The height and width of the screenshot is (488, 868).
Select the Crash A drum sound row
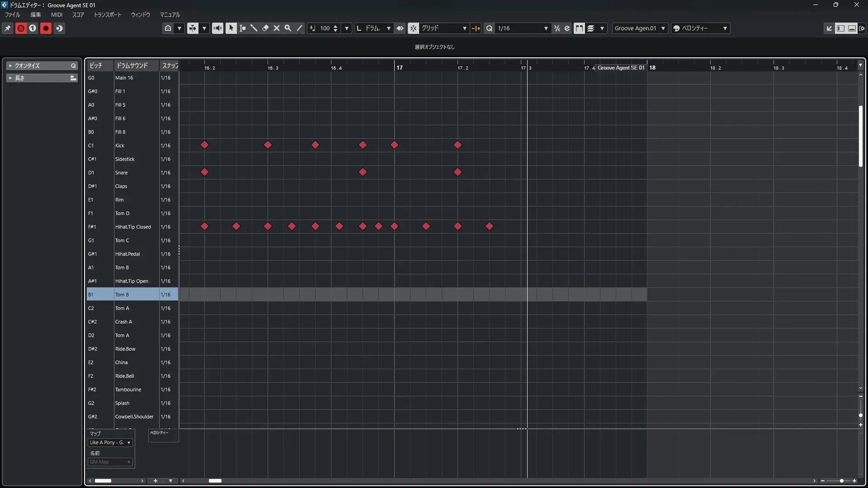tap(123, 322)
